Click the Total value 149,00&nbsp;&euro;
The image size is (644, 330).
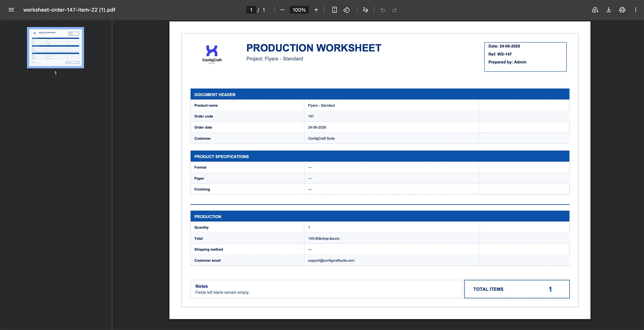click(324, 238)
